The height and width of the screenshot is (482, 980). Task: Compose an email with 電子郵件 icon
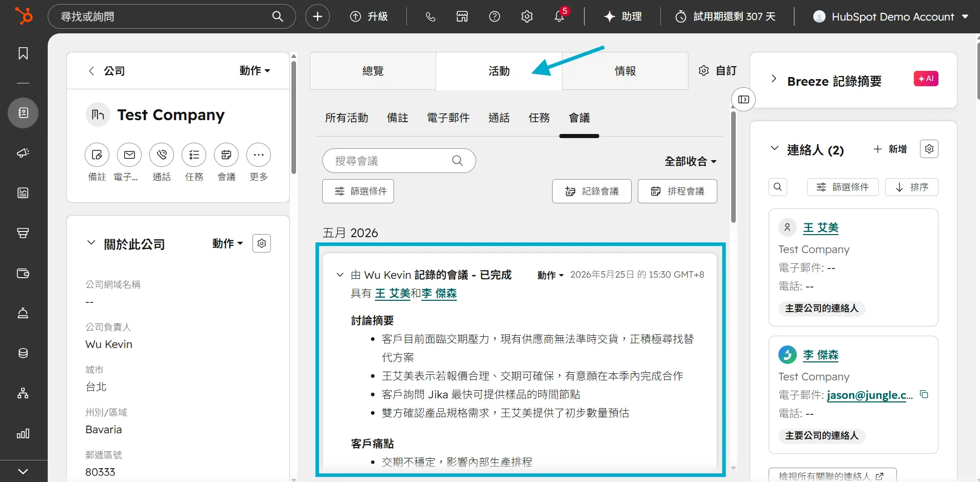[129, 155]
